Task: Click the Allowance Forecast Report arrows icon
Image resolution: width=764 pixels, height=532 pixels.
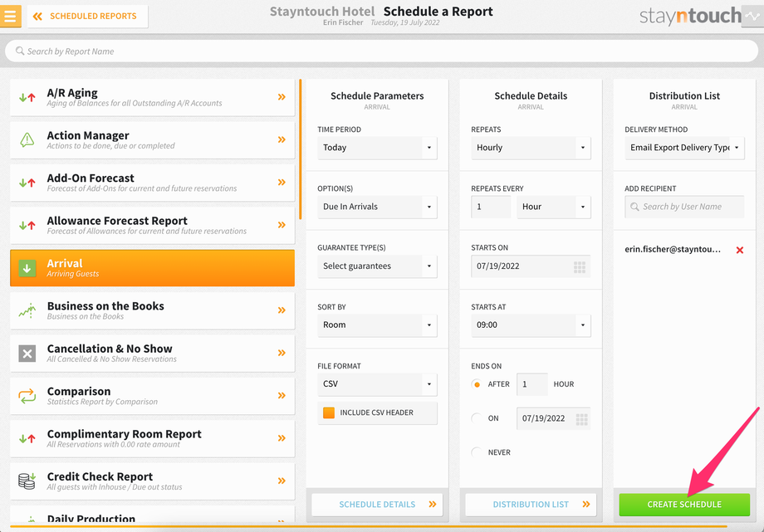Action: pos(27,225)
